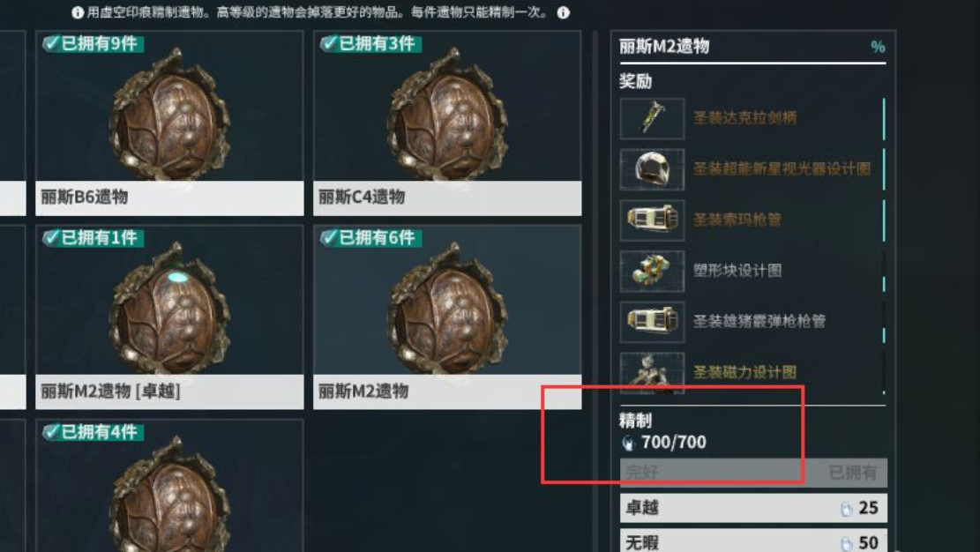Click the 塑形块设计图 forma icon
980x552 pixels.
pyautogui.click(x=652, y=272)
